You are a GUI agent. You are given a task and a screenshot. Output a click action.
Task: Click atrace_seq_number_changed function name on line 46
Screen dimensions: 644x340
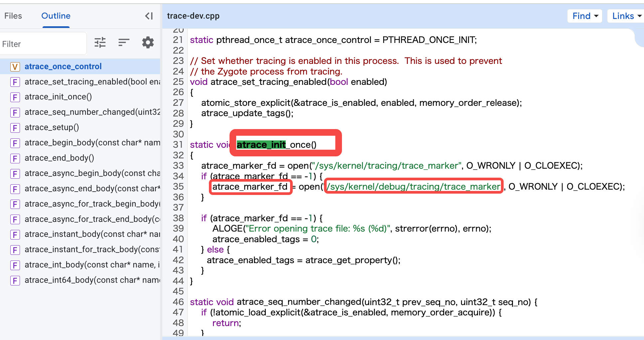(299, 302)
